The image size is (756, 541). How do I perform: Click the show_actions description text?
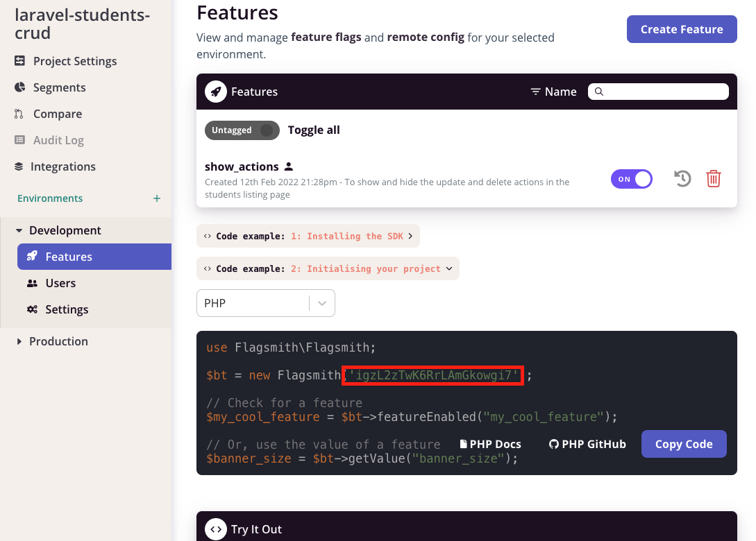point(387,189)
